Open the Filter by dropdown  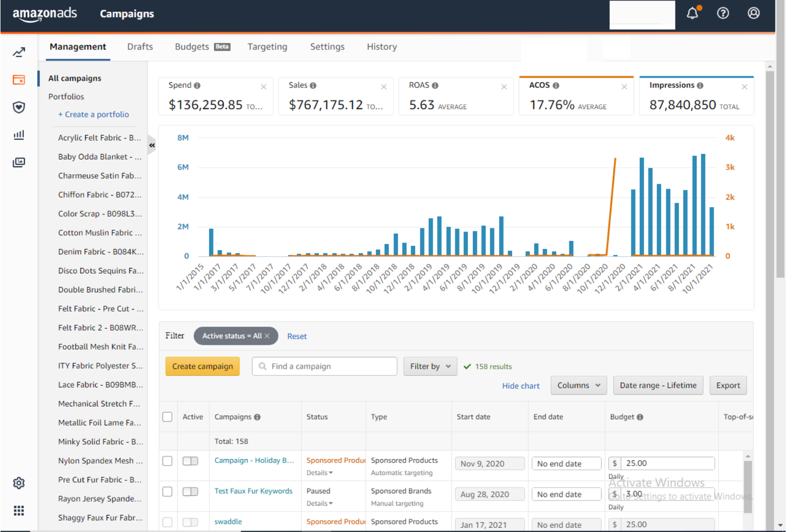(x=430, y=366)
